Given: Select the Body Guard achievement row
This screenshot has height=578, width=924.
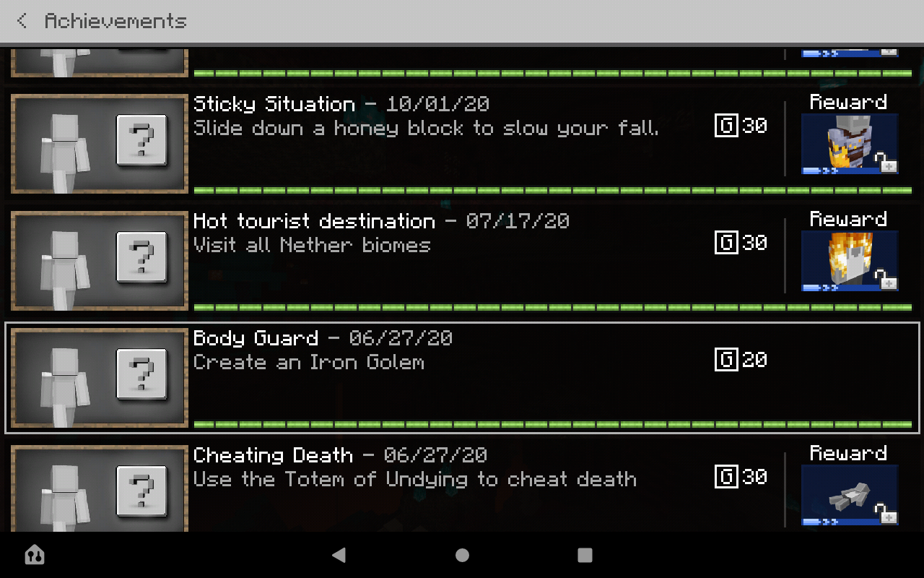Looking at the screenshot, I should tap(462, 378).
